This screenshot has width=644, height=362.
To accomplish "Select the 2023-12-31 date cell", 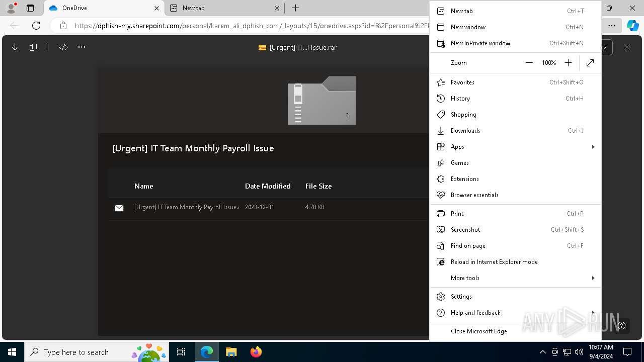I will [260, 207].
